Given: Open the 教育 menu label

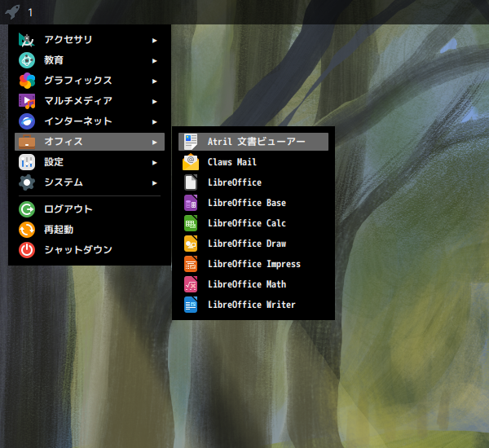Looking at the screenshot, I should coord(54,60).
